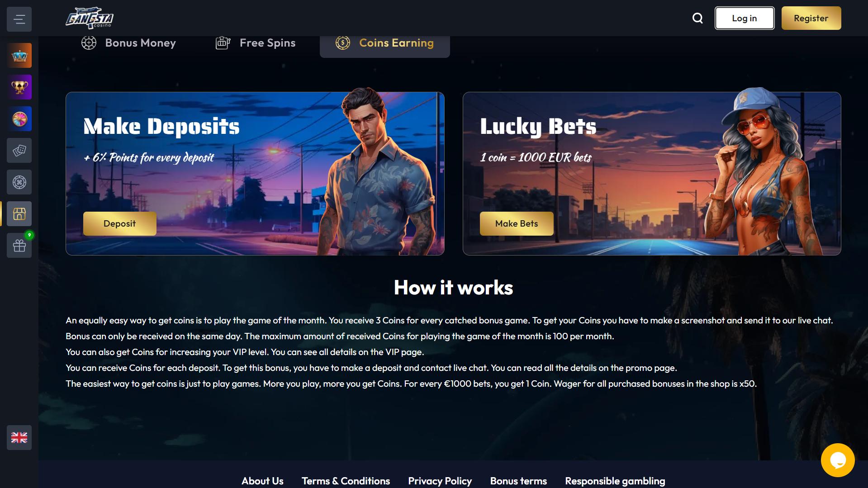Open the Terms & Conditions link
This screenshot has height=488, width=868.
point(346,481)
